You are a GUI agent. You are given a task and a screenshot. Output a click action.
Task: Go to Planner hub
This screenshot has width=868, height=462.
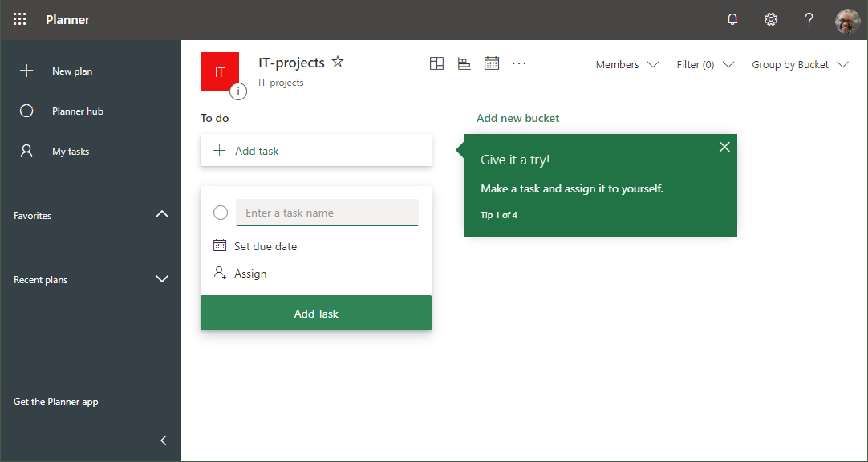pyautogui.click(x=77, y=111)
